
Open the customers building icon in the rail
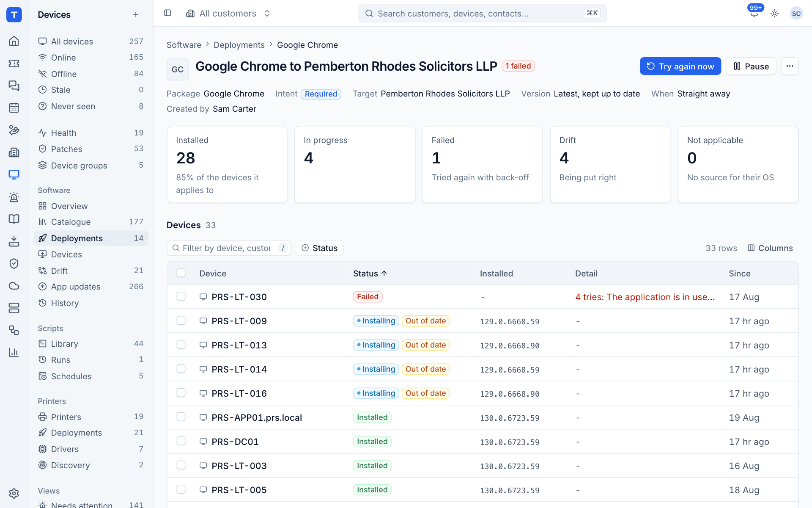click(14, 152)
